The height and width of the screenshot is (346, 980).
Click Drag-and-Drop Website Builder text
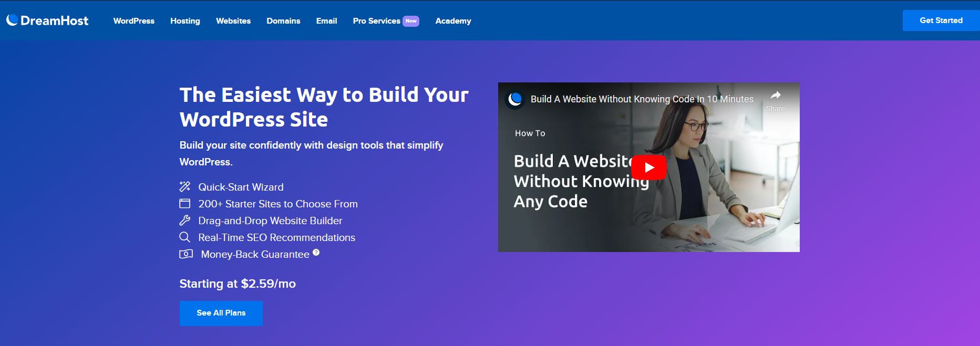(270, 221)
